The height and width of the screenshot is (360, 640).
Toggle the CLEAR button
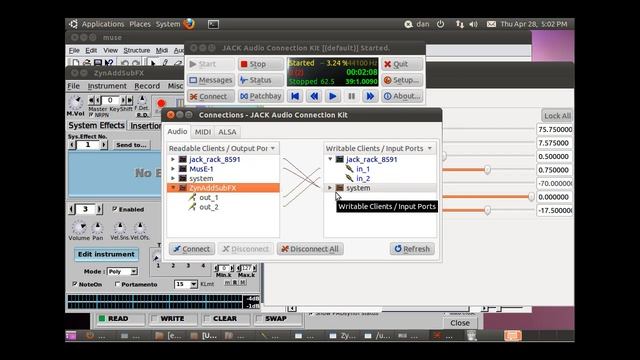click(x=226, y=319)
